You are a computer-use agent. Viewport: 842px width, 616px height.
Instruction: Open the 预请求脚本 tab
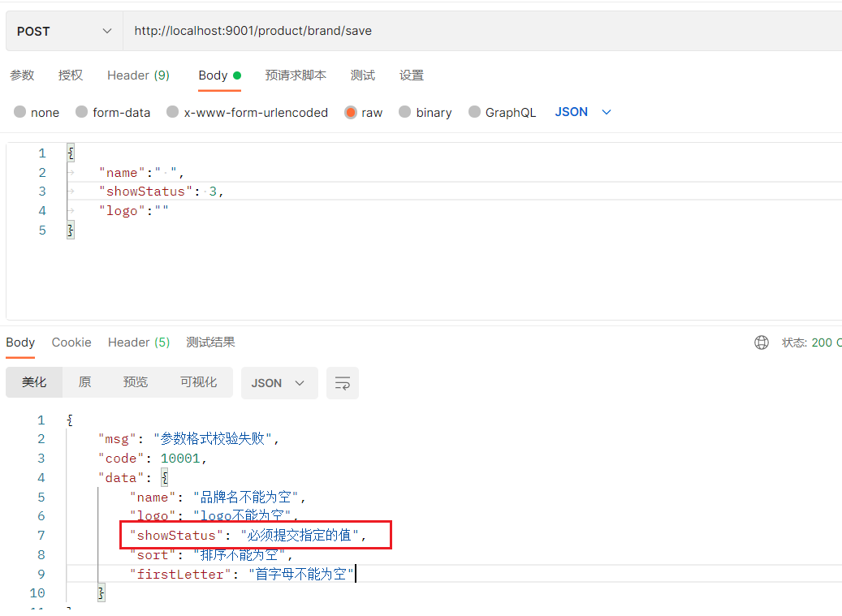point(296,75)
